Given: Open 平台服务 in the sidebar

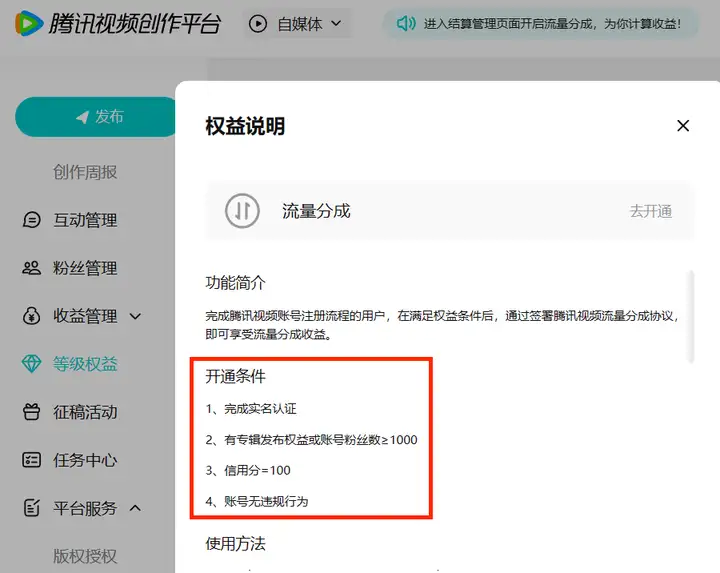Looking at the screenshot, I should [85, 508].
